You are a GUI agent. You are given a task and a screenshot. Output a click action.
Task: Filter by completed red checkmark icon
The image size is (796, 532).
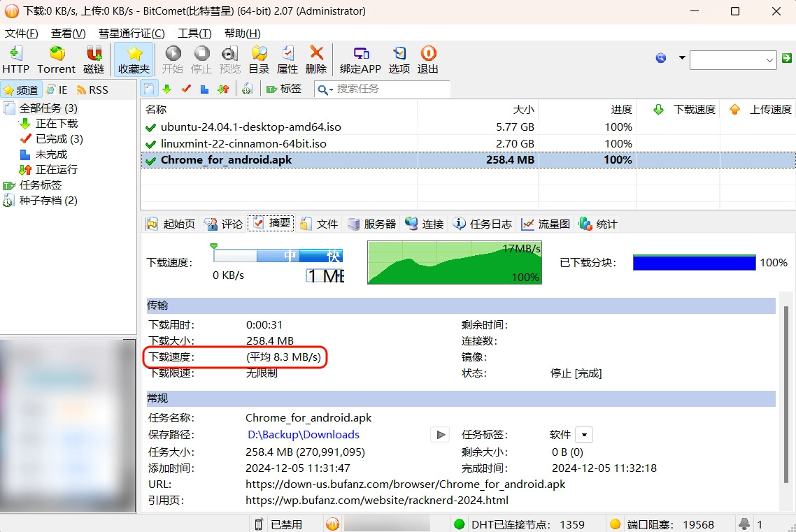[186, 89]
